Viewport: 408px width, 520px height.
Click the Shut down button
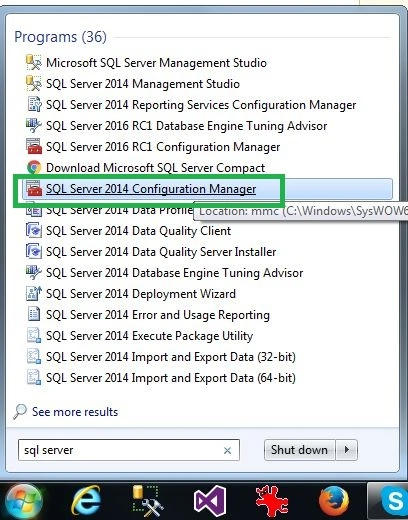coord(299,450)
